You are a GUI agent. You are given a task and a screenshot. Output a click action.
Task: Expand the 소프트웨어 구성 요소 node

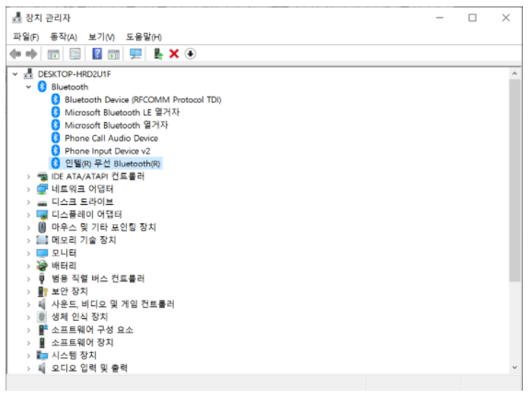29,329
